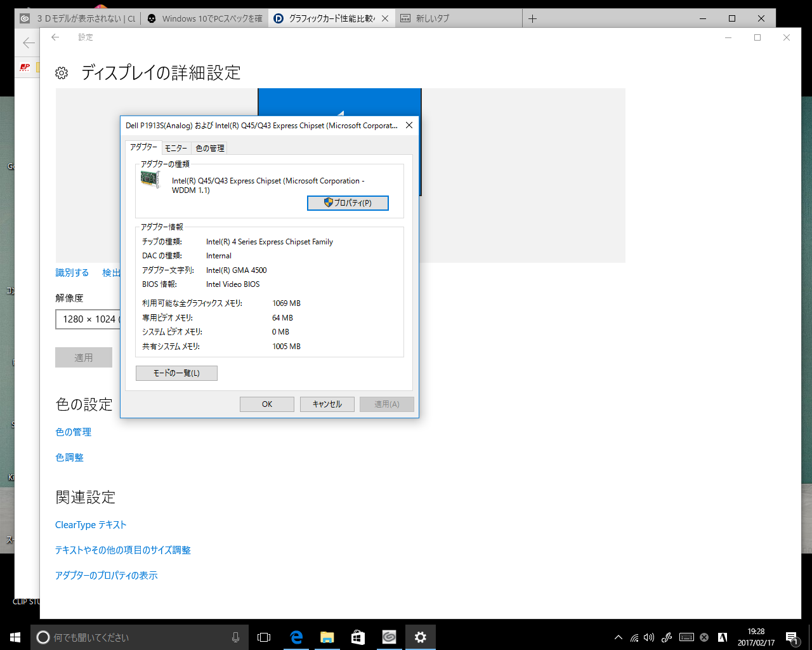Select the アダプター tab
This screenshot has width=812, height=650.
pyautogui.click(x=144, y=147)
